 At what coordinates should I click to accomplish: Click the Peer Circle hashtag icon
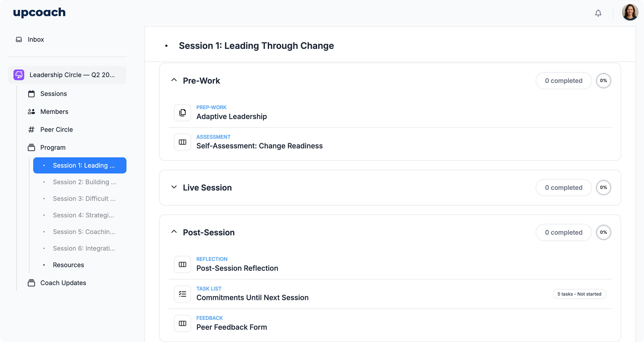(31, 129)
